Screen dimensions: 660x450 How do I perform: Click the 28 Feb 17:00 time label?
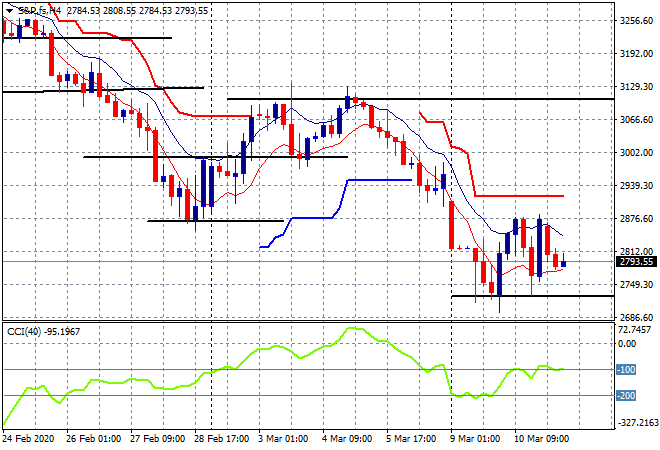point(221,439)
